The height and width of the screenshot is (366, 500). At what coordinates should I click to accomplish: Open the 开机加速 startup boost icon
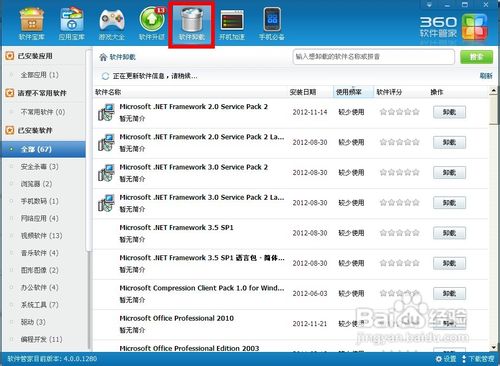(x=232, y=24)
